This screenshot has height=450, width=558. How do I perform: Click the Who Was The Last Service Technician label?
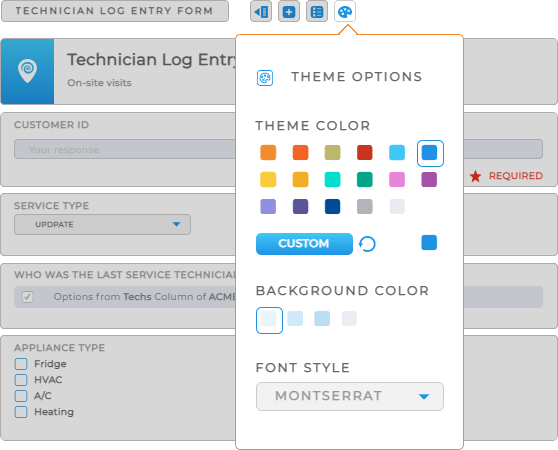(125, 275)
